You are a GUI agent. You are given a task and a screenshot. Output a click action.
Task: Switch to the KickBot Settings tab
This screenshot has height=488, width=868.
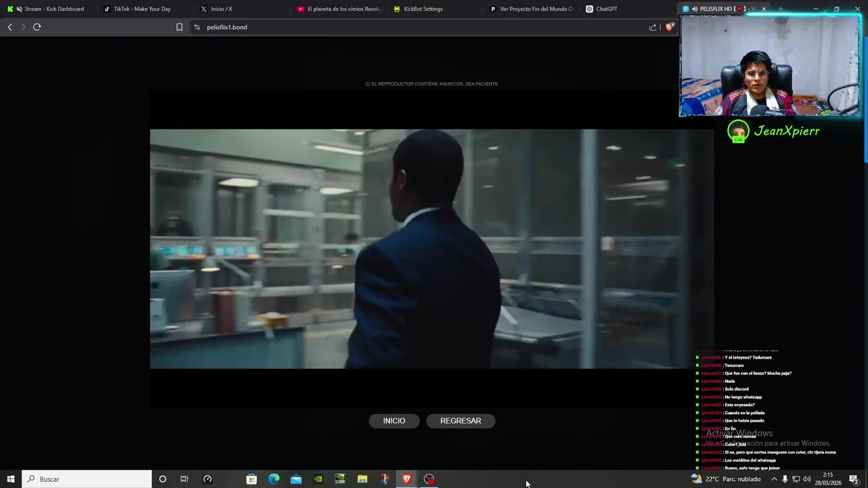[x=437, y=9]
